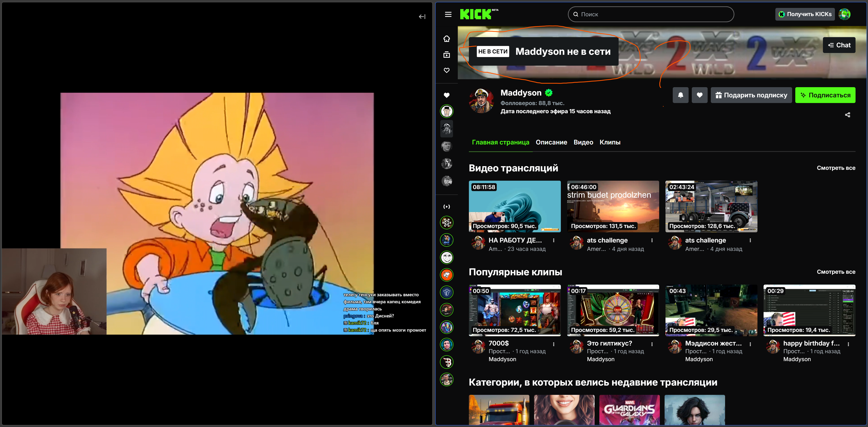Toggle the notification bell for Maddyson
The width and height of the screenshot is (868, 427).
(680, 95)
